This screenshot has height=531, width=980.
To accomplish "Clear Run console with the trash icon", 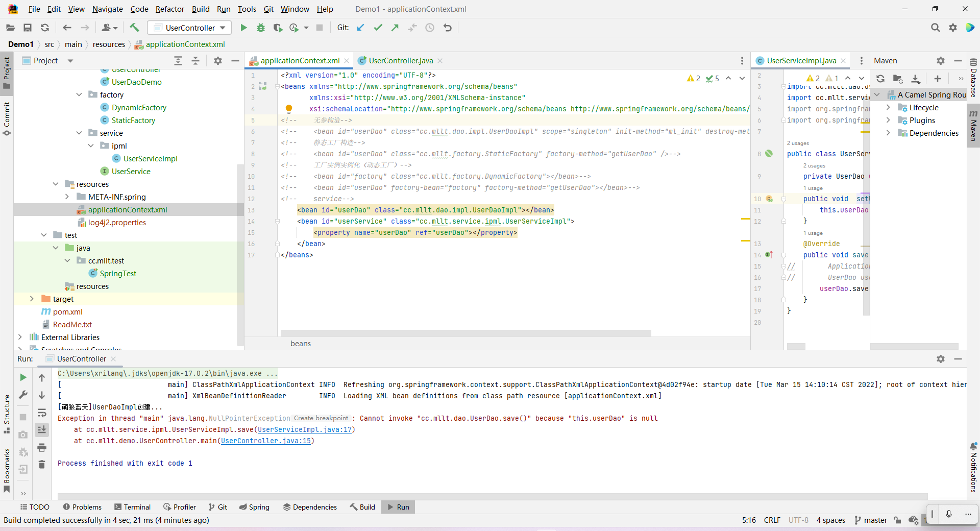I will [x=42, y=464].
